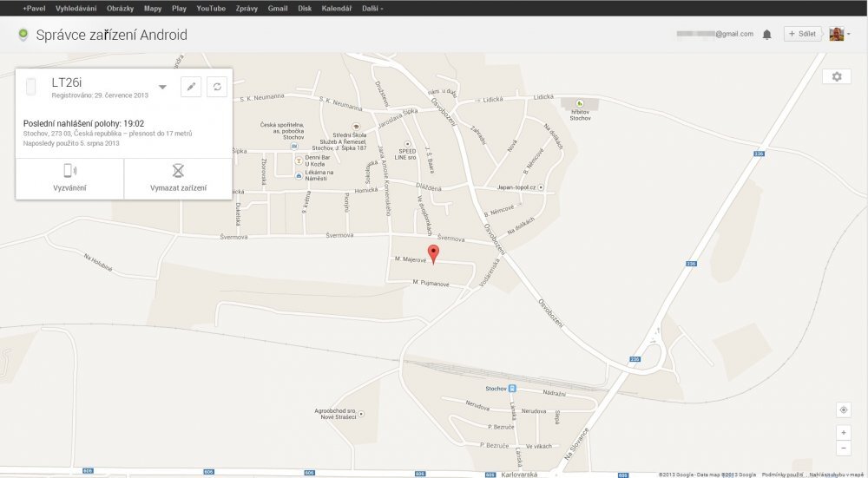Click the Nádražní street label
Screen dimensions: 868x478
[x=554, y=393]
